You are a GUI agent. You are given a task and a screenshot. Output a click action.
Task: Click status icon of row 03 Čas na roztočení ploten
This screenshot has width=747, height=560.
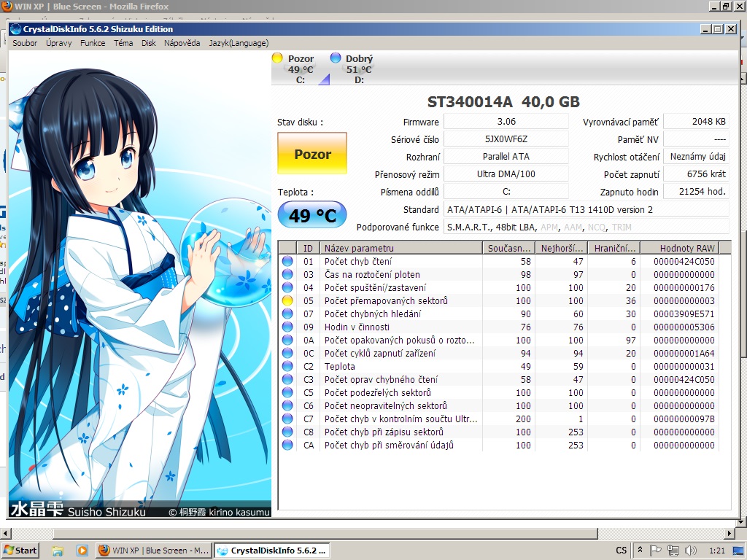pos(287,274)
